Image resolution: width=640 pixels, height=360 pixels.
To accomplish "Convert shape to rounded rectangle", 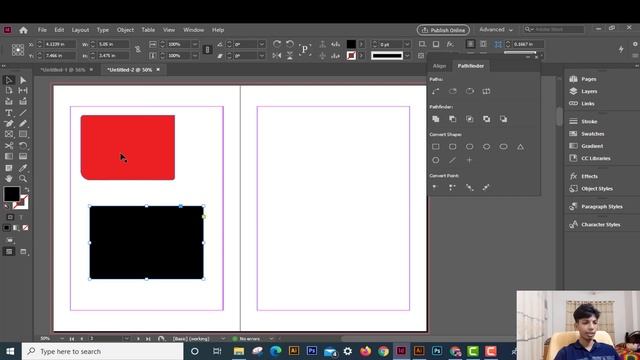I will click(453, 147).
